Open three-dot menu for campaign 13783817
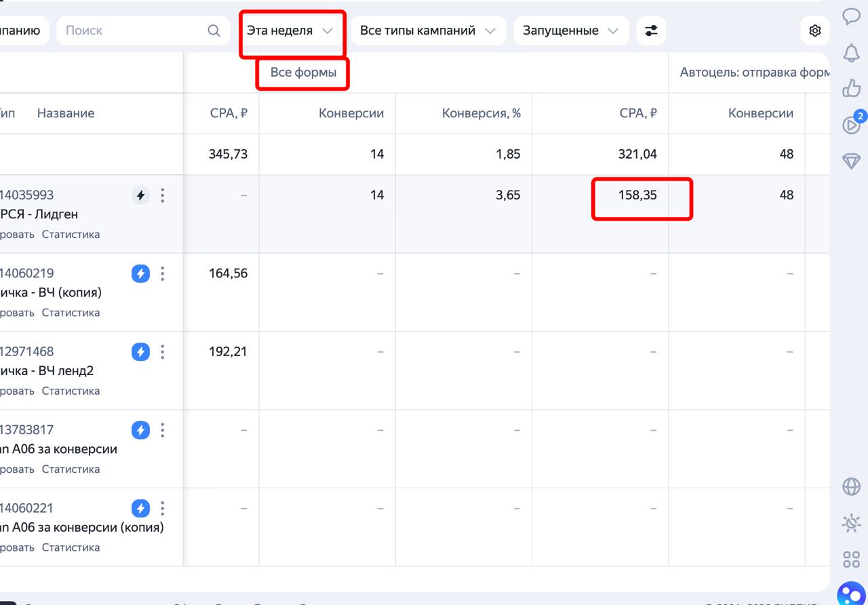868x605 pixels. click(x=162, y=430)
